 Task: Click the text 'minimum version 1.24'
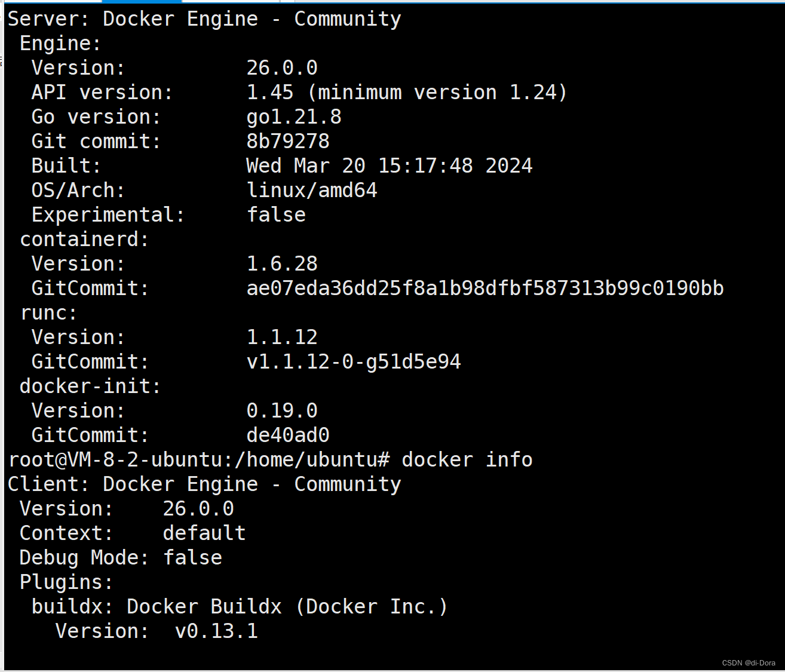pyautogui.click(x=439, y=93)
